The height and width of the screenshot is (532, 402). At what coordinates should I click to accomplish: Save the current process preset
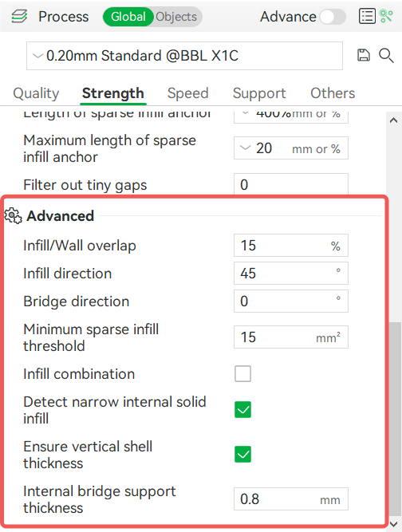tap(364, 55)
